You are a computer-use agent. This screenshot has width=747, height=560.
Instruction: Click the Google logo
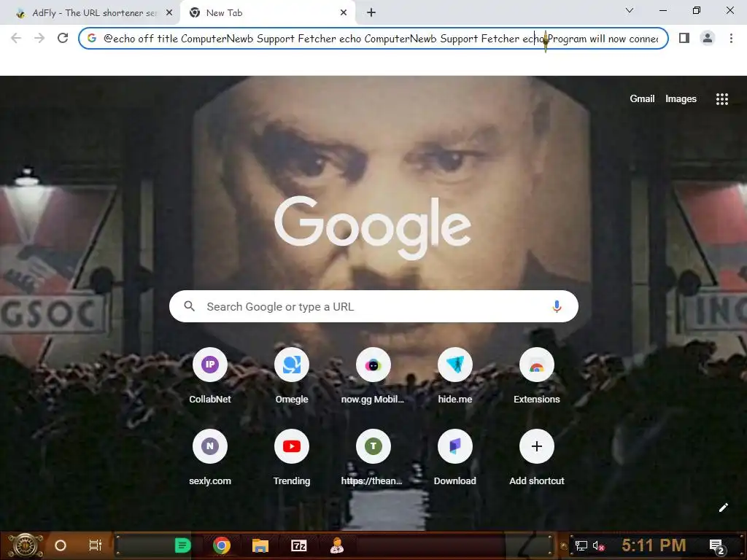pyautogui.click(x=373, y=227)
